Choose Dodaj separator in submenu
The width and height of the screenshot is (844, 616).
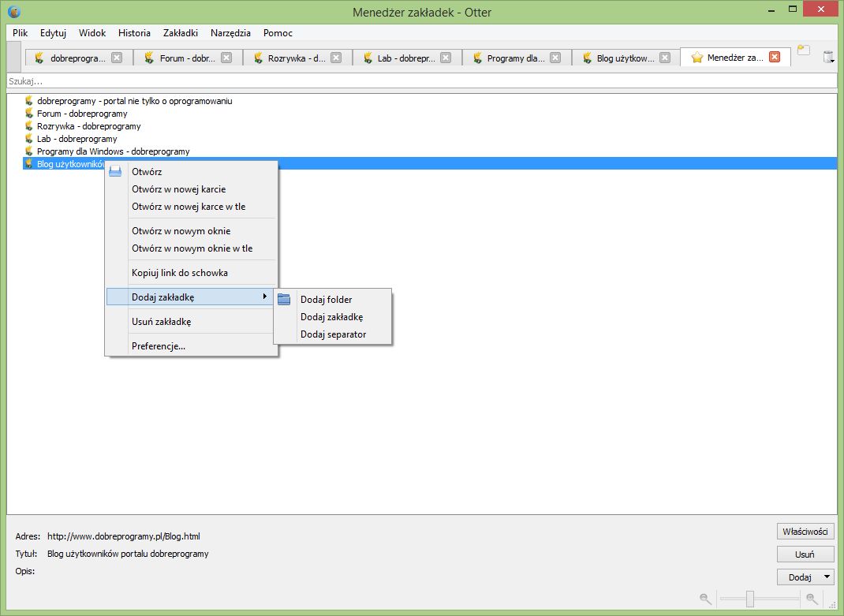click(x=333, y=334)
